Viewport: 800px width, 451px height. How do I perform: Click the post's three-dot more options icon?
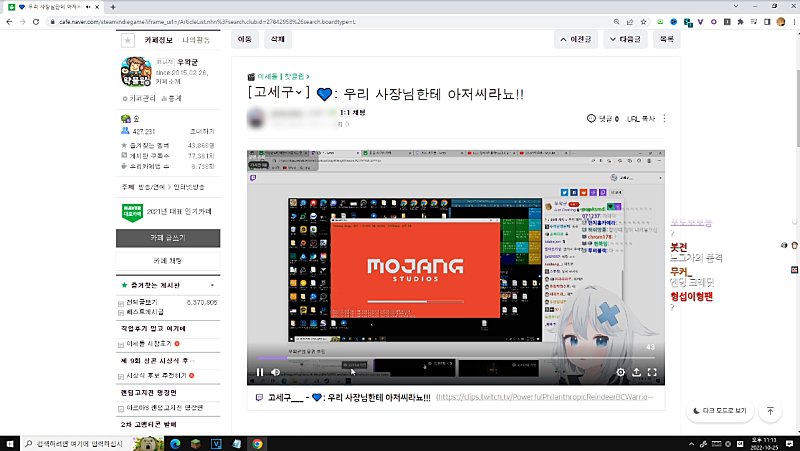664,118
